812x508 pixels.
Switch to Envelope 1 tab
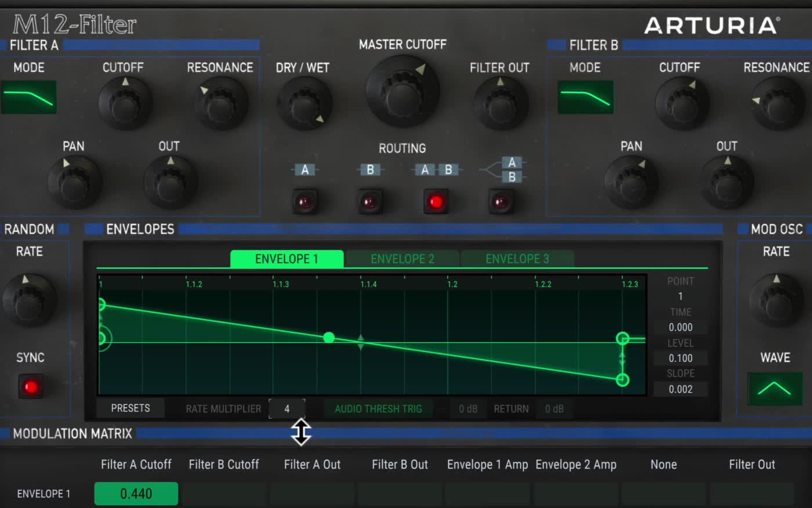tap(287, 259)
